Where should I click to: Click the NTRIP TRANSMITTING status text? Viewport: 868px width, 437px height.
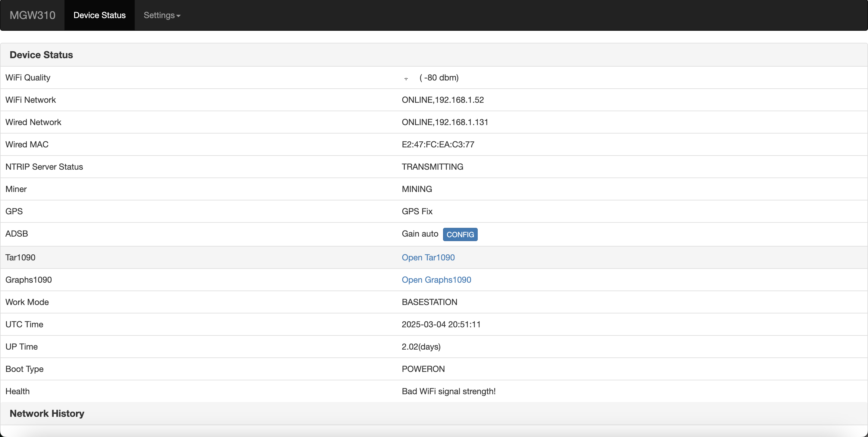pyautogui.click(x=432, y=167)
